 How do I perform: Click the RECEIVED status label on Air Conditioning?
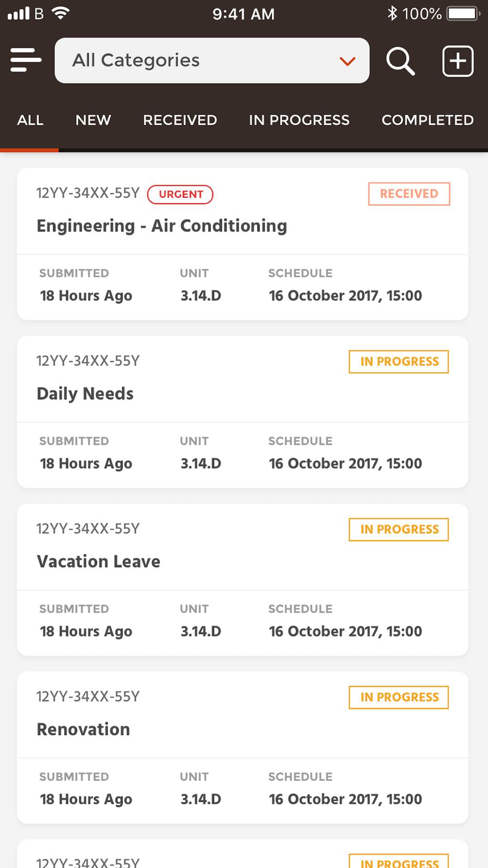[x=409, y=194]
